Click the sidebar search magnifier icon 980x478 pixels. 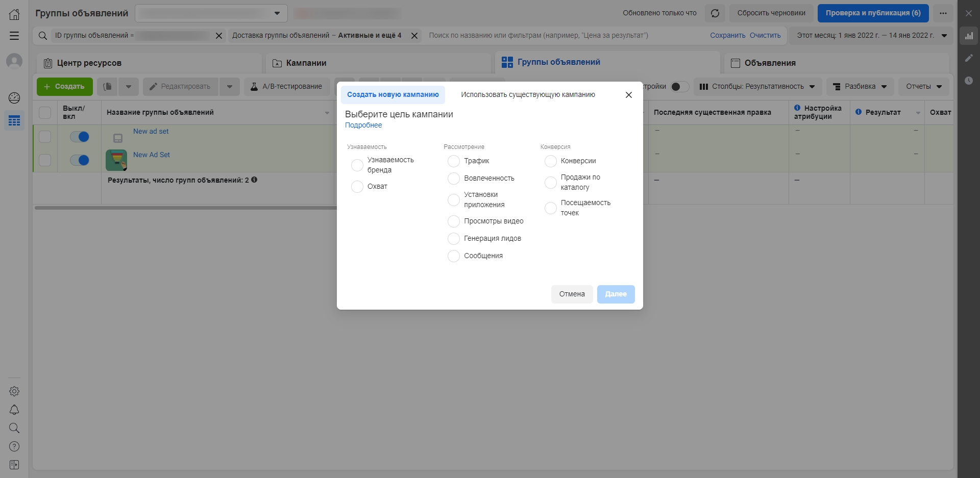point(14,428)
